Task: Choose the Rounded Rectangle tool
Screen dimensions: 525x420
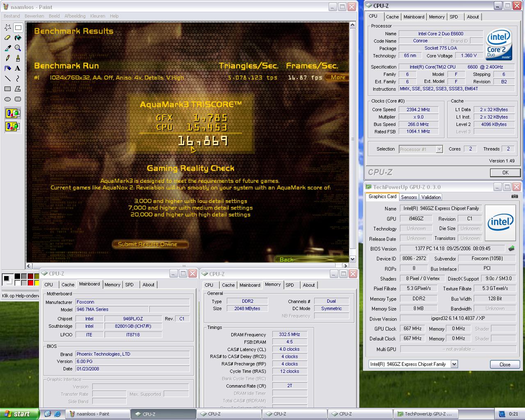Action: [x=18, y=99]
